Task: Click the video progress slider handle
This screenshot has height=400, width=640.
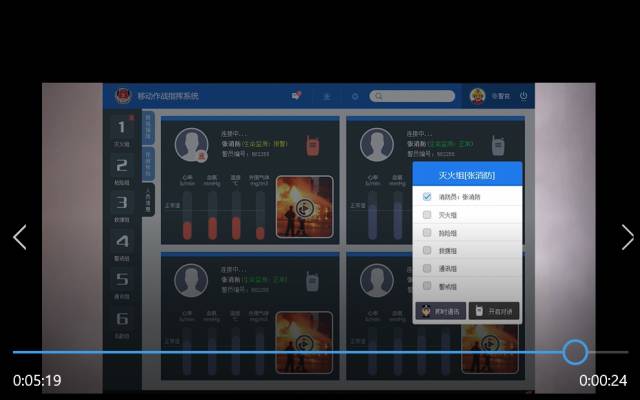Action: [575, 352]
